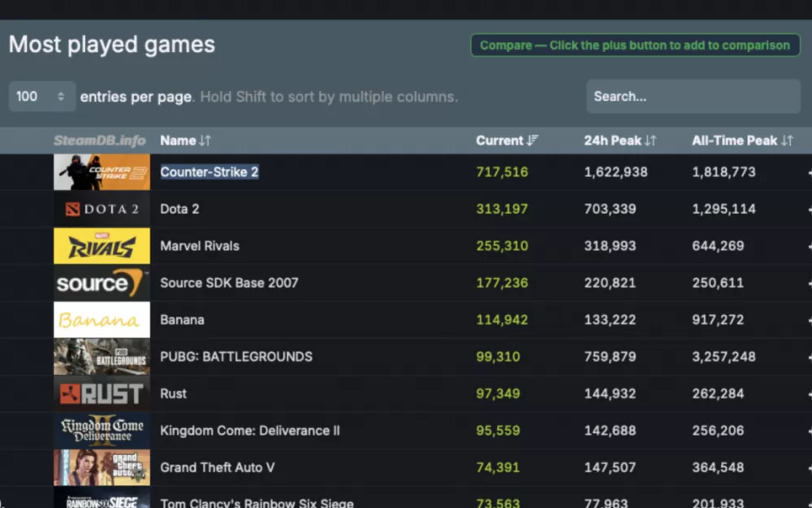Open the Dota 2 name link
This screenshot has width=812, height=508.
tap(179, 209)
